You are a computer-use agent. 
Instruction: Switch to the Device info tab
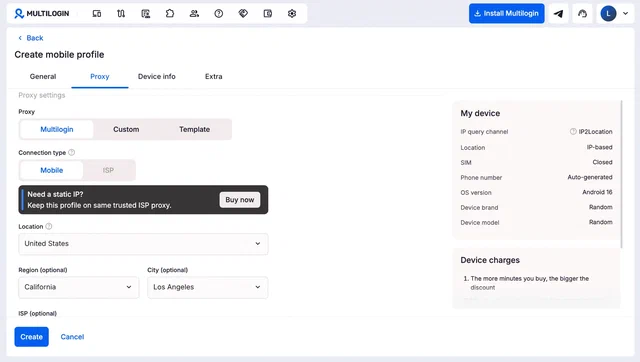click(157, 76)
